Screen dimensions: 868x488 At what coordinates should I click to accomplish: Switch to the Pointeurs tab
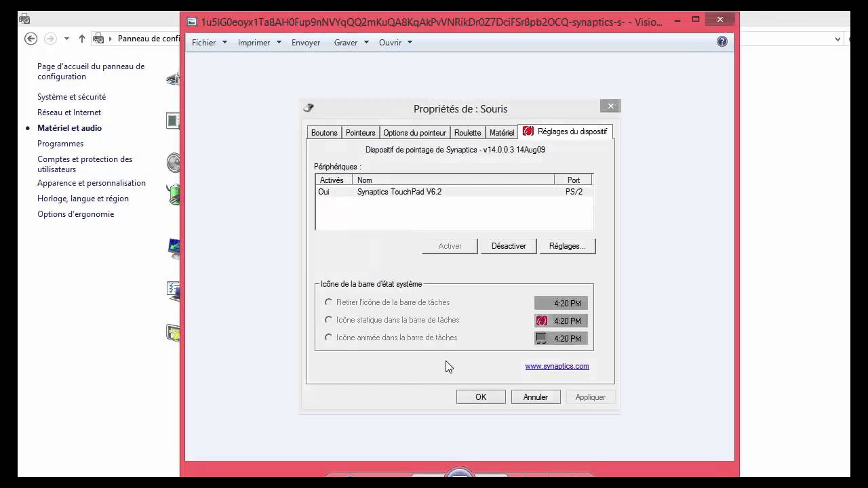point(360,133)
